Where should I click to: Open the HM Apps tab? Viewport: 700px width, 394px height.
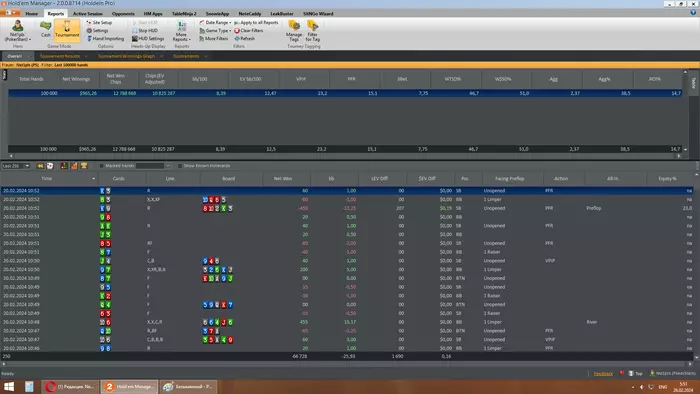point(153,13)
